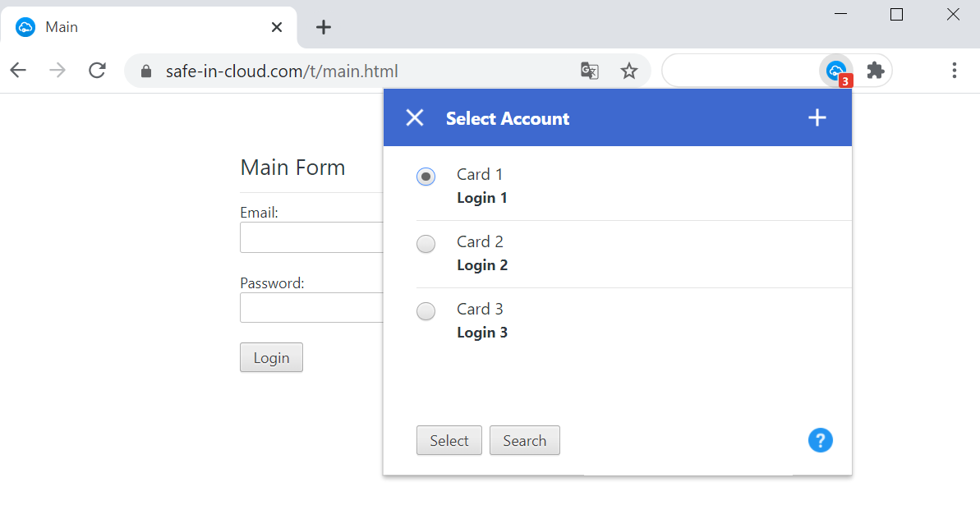
Task: Click the address bar URL
Action: click(x=281, y=71)
